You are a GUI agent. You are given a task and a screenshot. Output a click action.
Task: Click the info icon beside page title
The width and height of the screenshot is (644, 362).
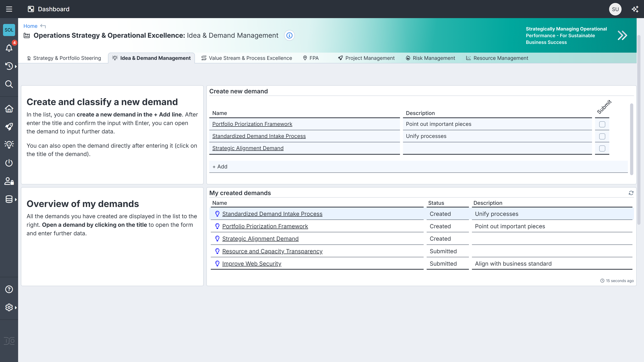289,36
